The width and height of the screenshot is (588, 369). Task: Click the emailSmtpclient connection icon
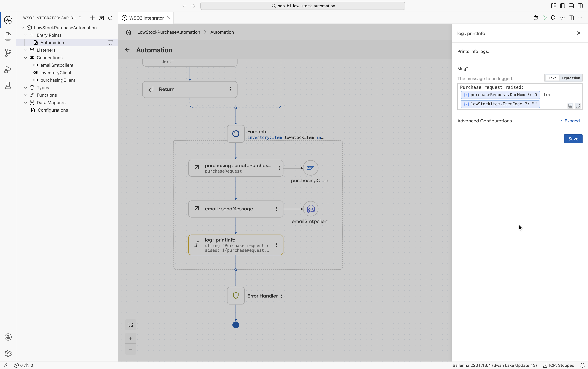(311, 209)
